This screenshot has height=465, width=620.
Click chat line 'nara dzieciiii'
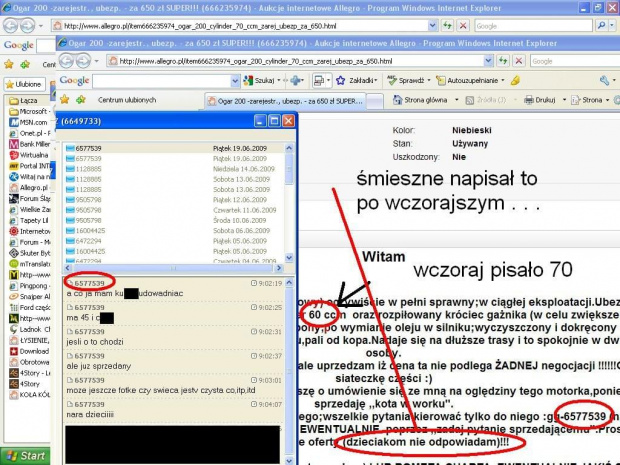[x=90, y=414]
